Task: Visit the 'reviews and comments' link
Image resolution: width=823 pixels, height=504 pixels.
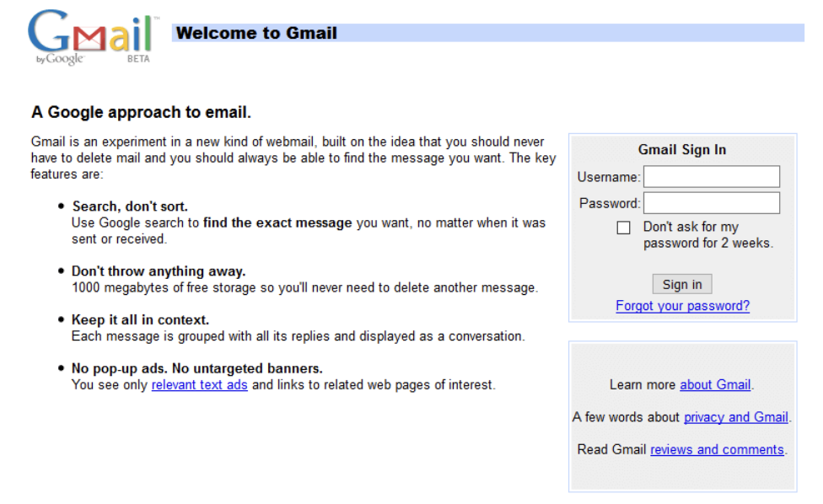Action: click(x=717, y=449)
